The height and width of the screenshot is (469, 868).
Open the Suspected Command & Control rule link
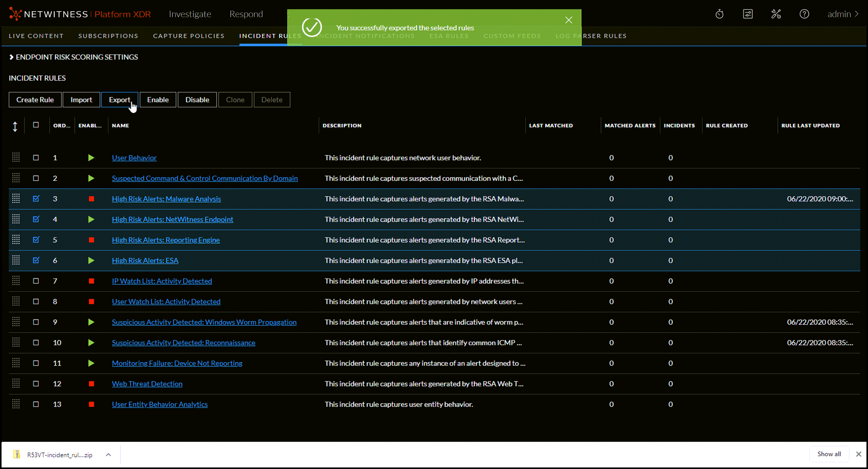coord(205,178)
